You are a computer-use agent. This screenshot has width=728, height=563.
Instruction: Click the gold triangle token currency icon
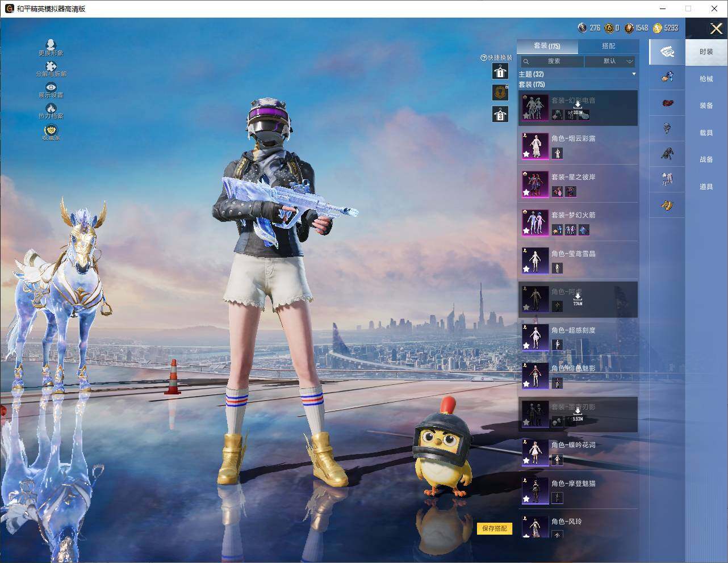point(609,28)
